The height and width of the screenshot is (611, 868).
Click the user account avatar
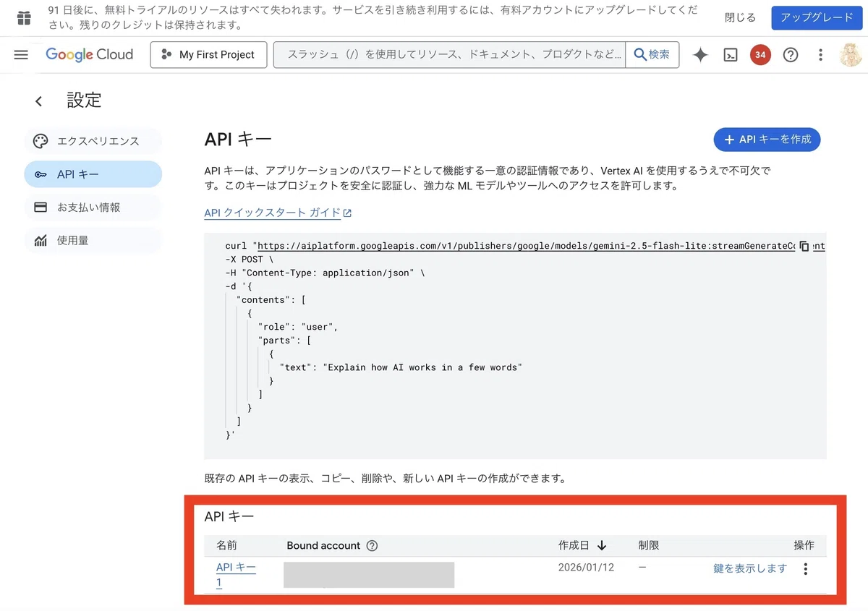coord(851,54)
